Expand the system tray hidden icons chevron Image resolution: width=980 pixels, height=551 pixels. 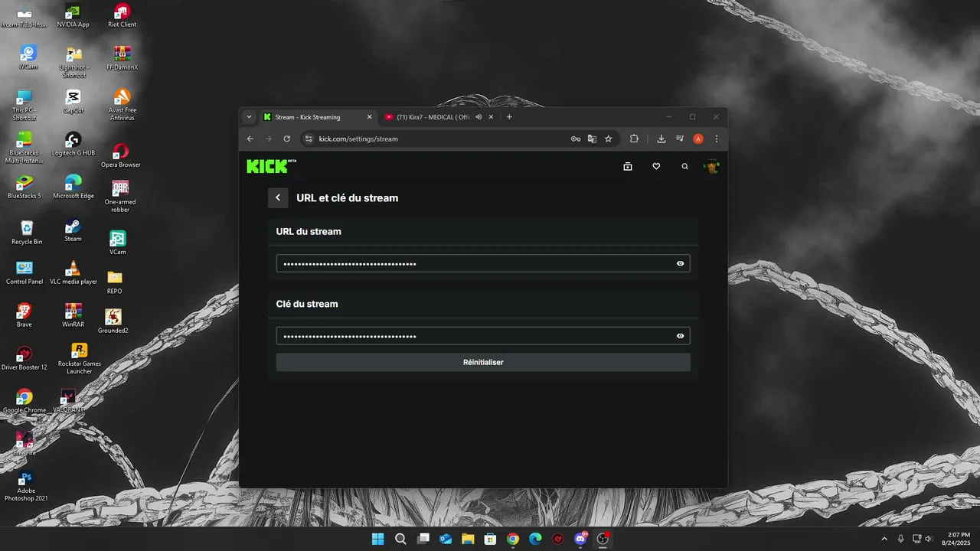point(884,539)
